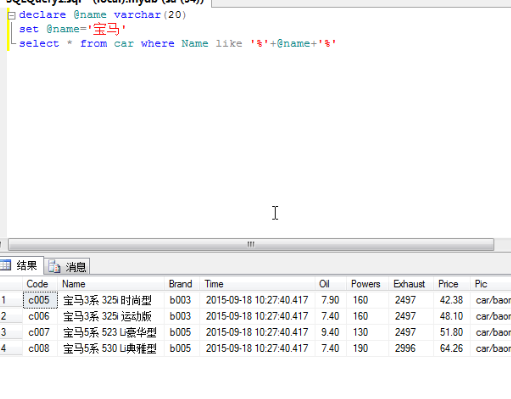Click the name cell 宝马5系 523 Li豪华型
This screenshot has height=399, width=511.
coord(111,332)
